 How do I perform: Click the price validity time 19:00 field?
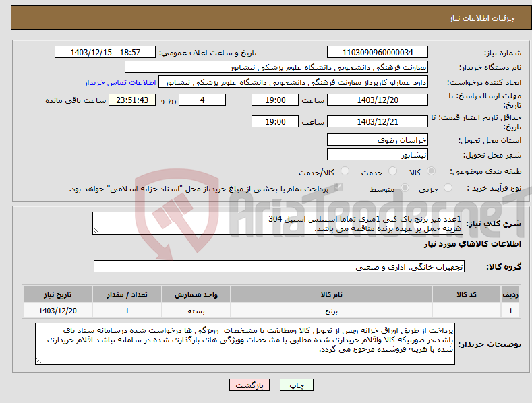coord(275,121)
